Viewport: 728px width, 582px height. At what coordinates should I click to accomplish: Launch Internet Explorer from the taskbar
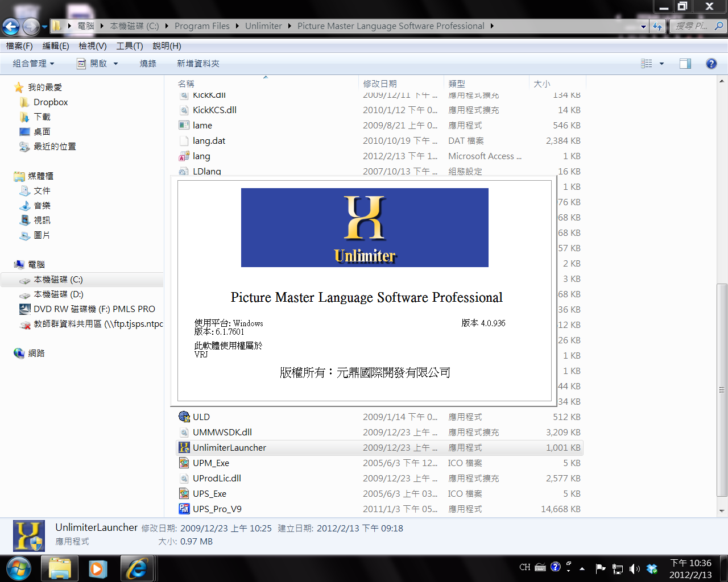(136, 568)
